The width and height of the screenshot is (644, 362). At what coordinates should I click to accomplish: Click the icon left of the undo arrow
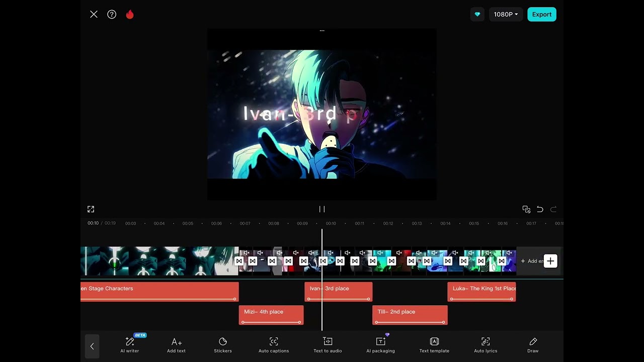tap(526, 209)
